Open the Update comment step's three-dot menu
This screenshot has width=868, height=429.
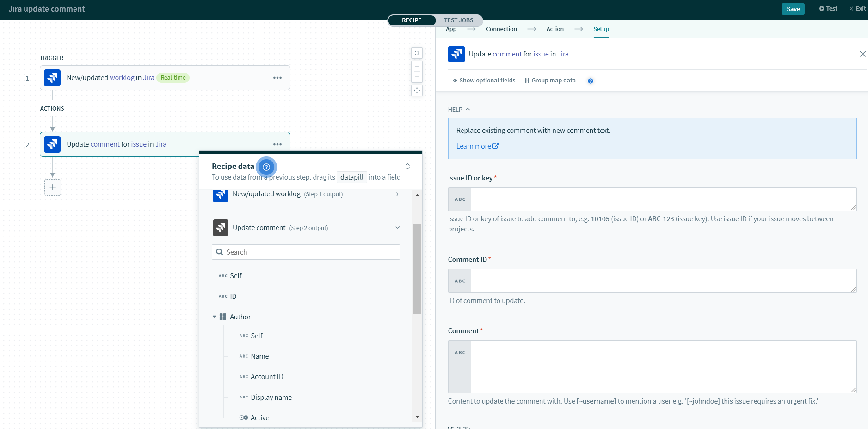(277, 144)
